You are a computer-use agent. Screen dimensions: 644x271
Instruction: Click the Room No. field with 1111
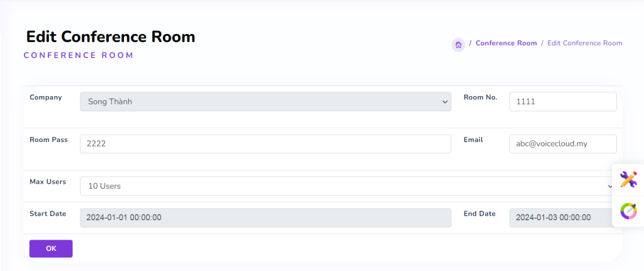562,102
